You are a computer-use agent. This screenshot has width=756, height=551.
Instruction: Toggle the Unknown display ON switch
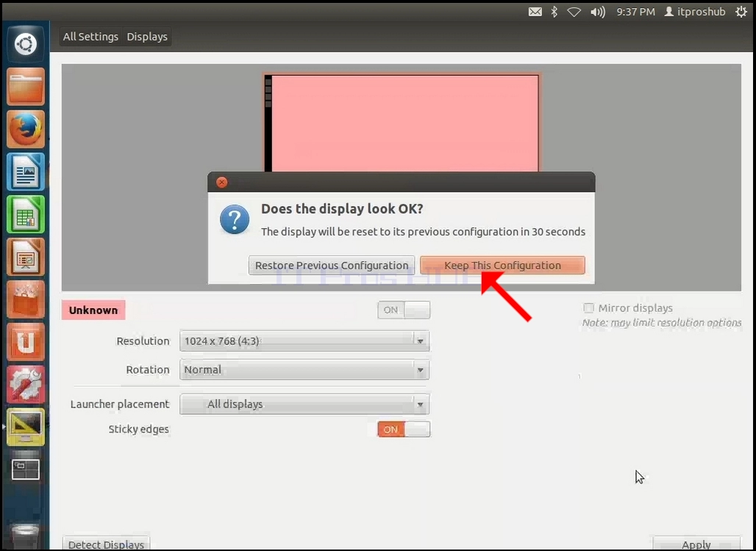pyautogui.click(x=404, y=310)
